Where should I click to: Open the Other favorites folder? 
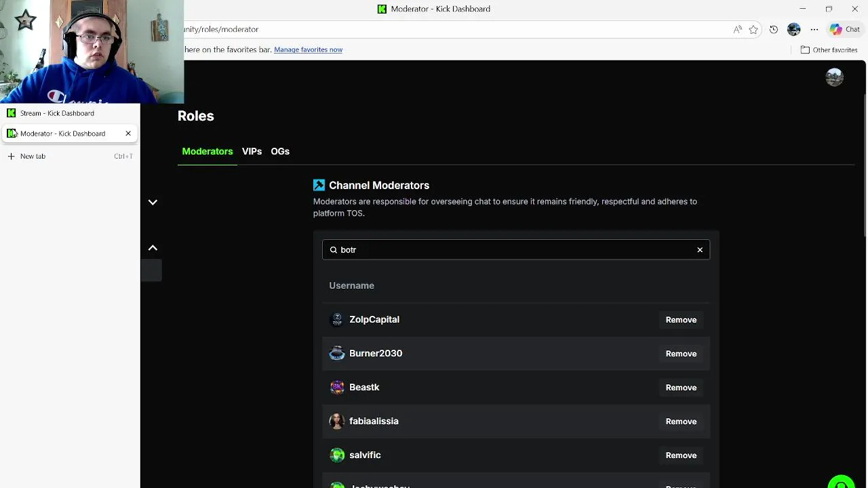click(829, 49)
